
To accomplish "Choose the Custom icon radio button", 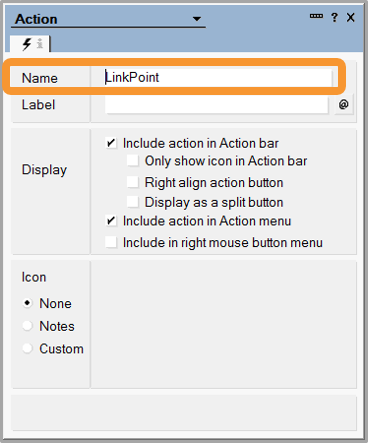I will tap(27, 349).
